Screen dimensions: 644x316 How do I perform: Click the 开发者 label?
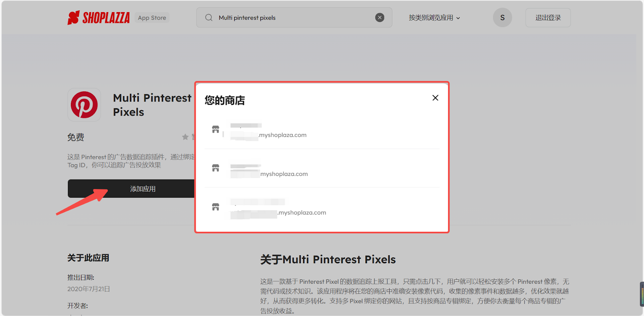point(77,306)
